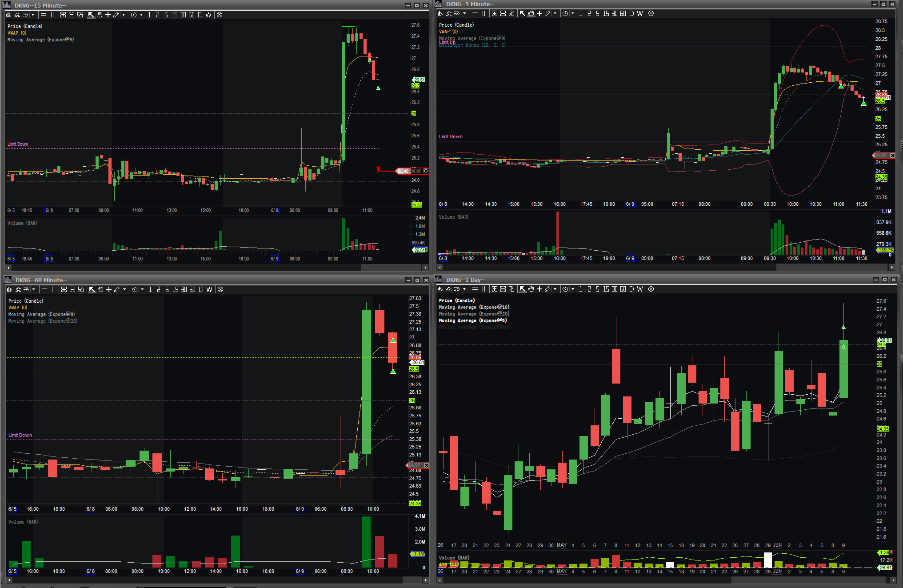Open studies icon in 15 Minute toolbar

(x=17, y=15)
